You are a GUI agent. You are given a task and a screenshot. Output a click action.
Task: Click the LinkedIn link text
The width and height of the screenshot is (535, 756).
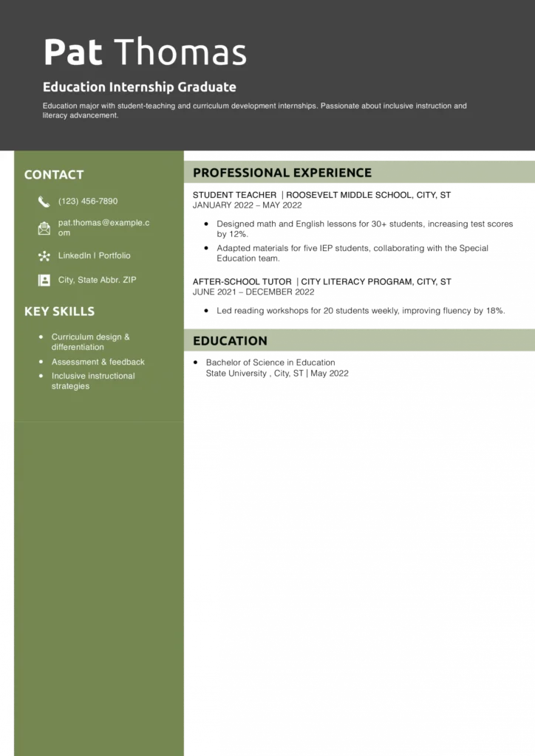75,255
